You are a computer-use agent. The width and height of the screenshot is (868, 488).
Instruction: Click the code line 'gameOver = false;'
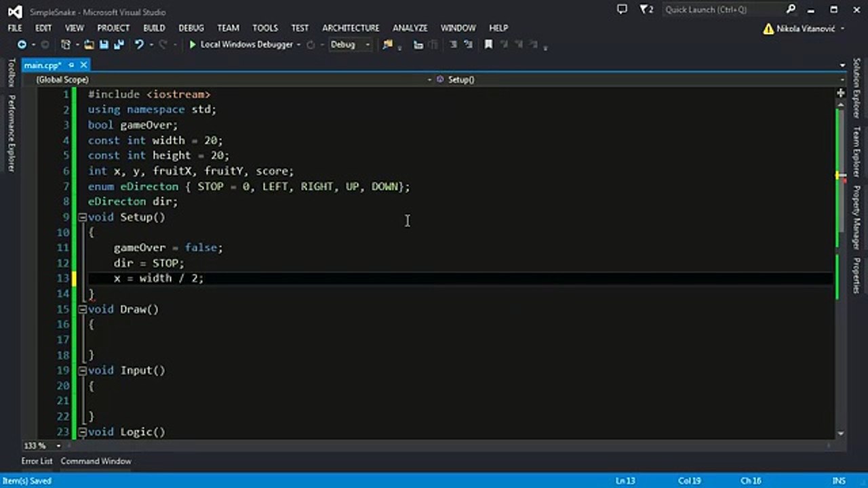pos(168,248)
